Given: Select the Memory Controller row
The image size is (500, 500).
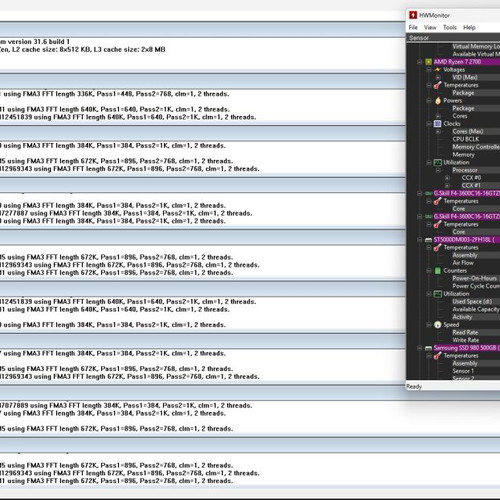Looking at the screenshot, I should pyautogui.click(x=476, y=147).
